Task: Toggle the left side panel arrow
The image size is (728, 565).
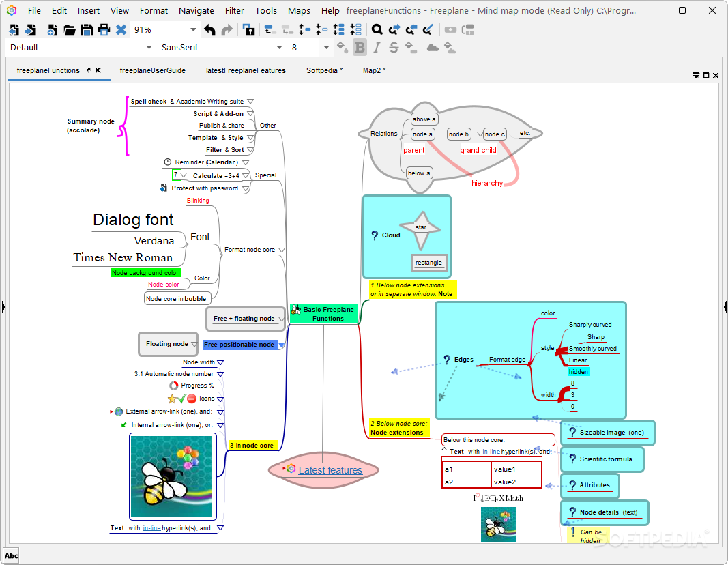Action: coord(3,306)
